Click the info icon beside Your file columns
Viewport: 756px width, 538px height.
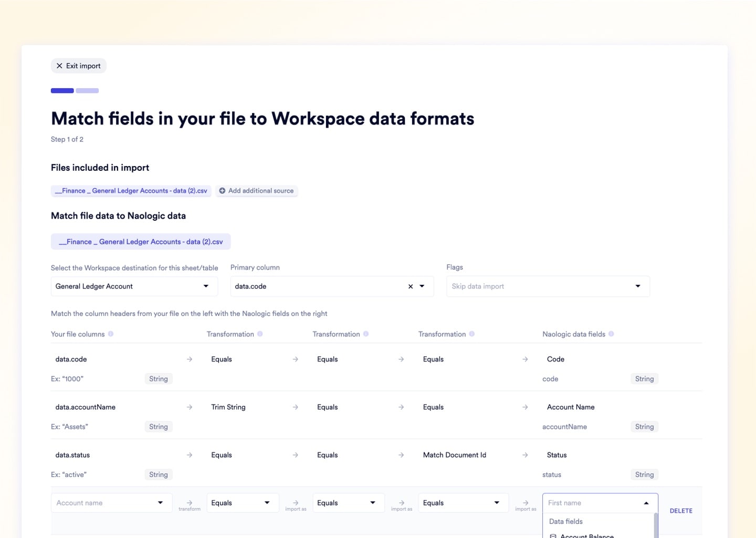pos(111,334)
